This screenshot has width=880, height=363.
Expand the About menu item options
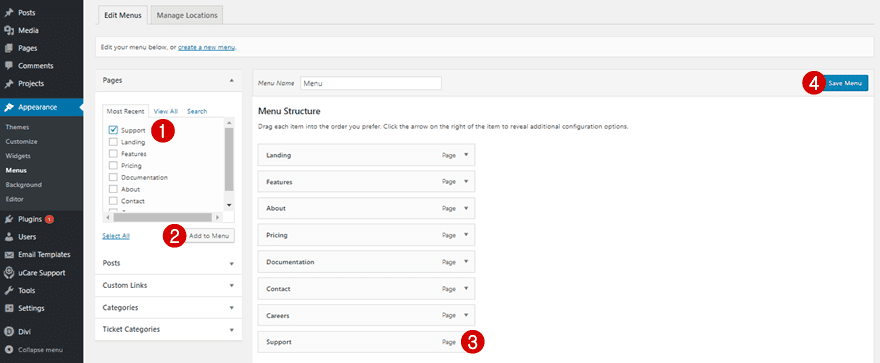(x=466, y=208)
